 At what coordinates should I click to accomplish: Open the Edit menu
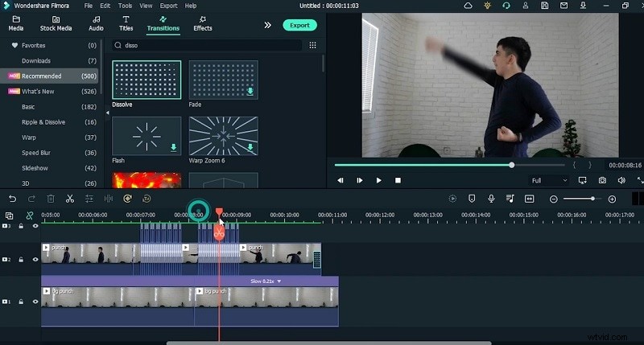click(x=105, y=6)
